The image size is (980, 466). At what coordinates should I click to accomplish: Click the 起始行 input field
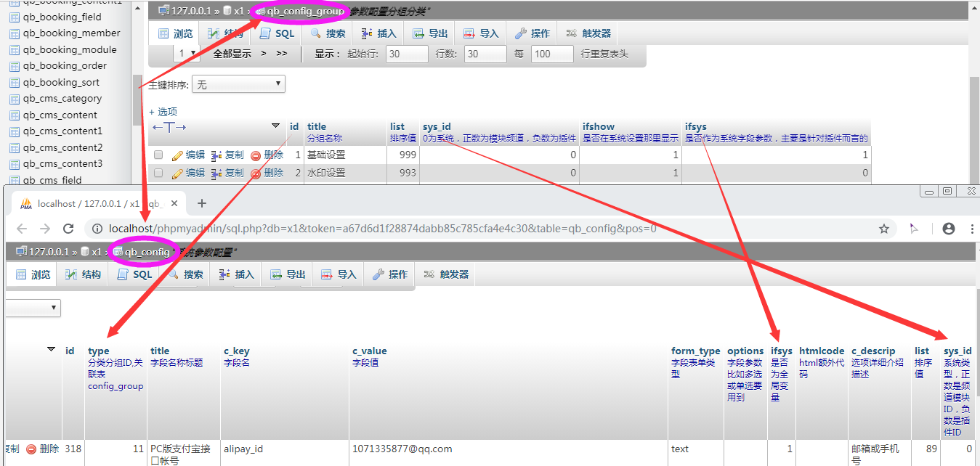[x=407, y=54]
